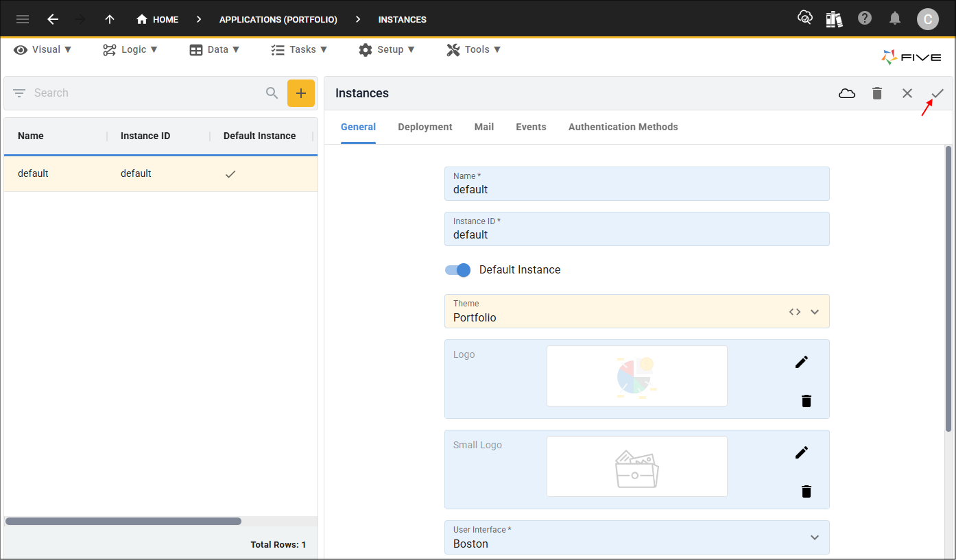This screenshot has width=956, height=560.
Task: Switch to the Mail tab
Action: point(484,127)
